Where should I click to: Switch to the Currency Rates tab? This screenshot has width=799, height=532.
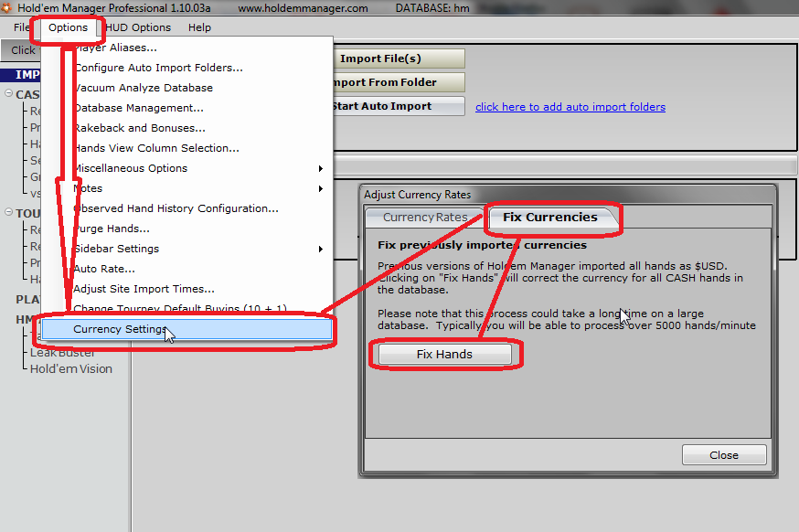click(424, 218)
